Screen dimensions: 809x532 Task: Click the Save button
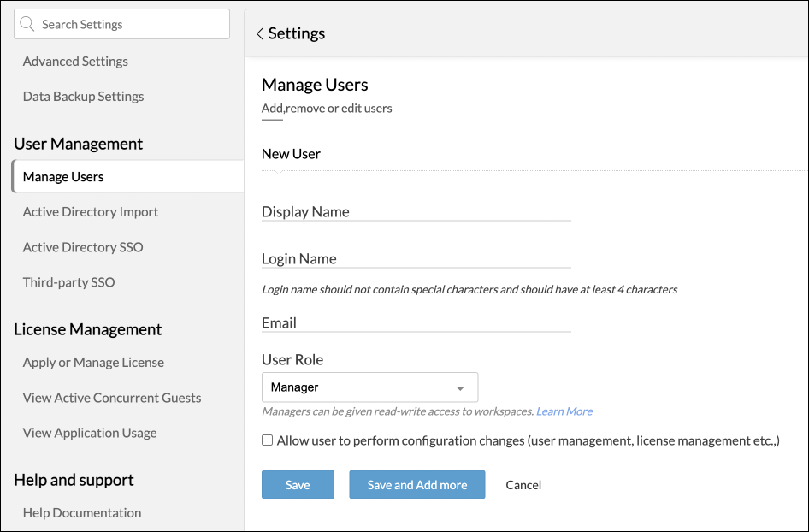click(x=298, y=484)
